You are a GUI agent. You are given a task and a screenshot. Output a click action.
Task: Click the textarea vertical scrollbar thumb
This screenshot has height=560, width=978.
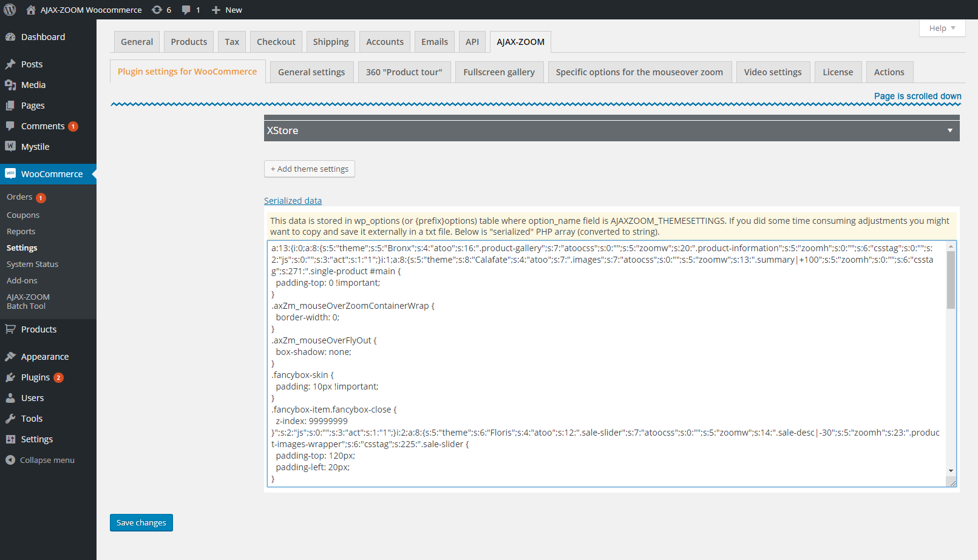point(951,280)
